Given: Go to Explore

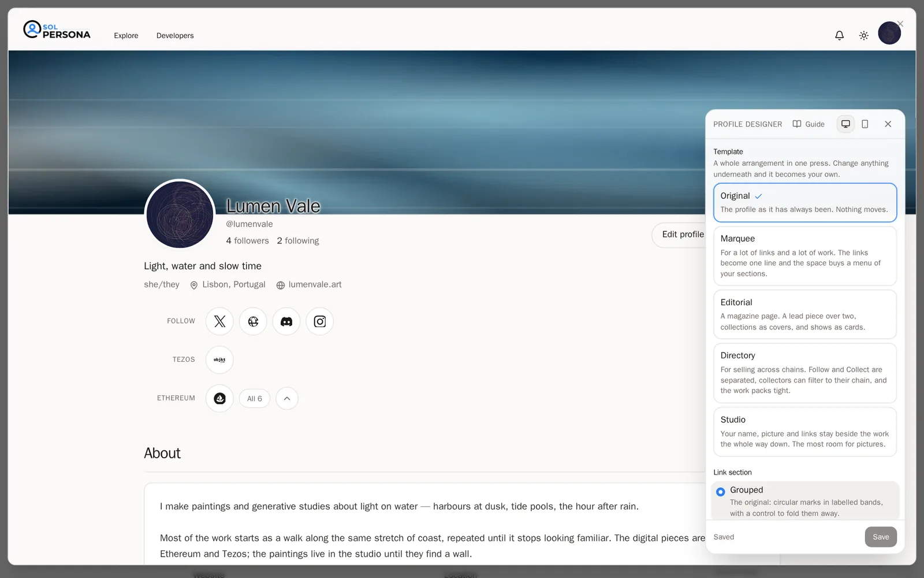Looking at the screenshot, I should [126, 35].
